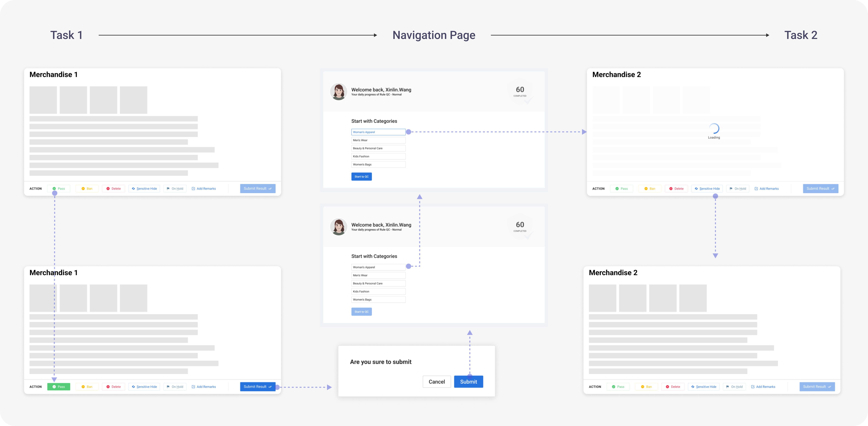Viewport: 868px width, 426px height.
Task: Click Delete in upper Merchandise 1 panel
Action: coord(114,189)
